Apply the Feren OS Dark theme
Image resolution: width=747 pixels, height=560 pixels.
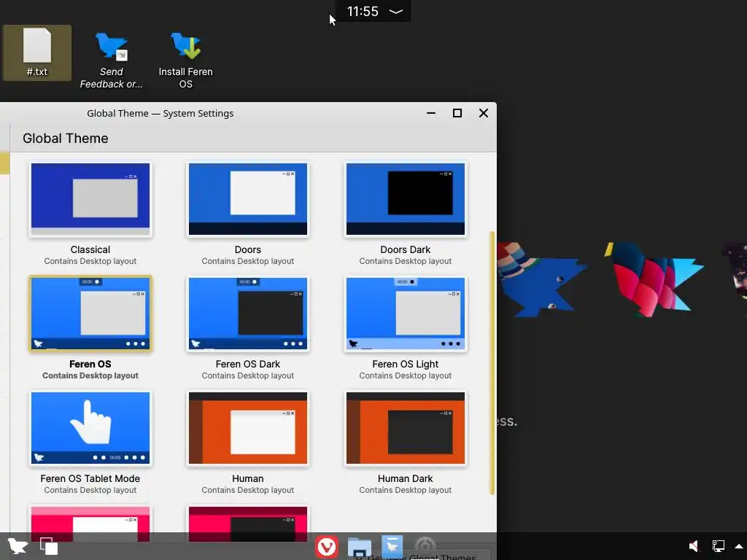click(248, 314)
